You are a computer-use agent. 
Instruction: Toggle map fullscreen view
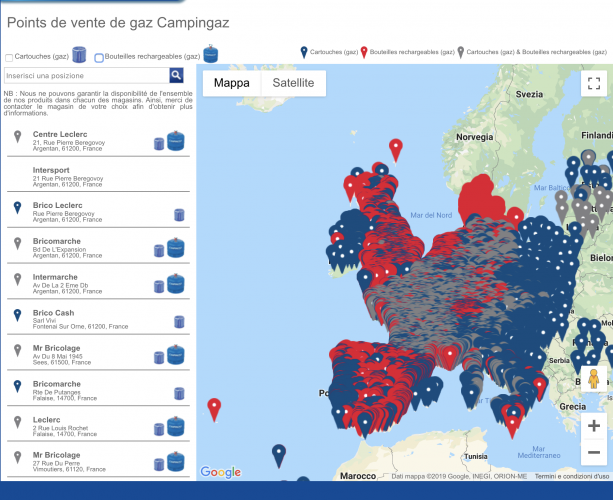coord(594,84)
